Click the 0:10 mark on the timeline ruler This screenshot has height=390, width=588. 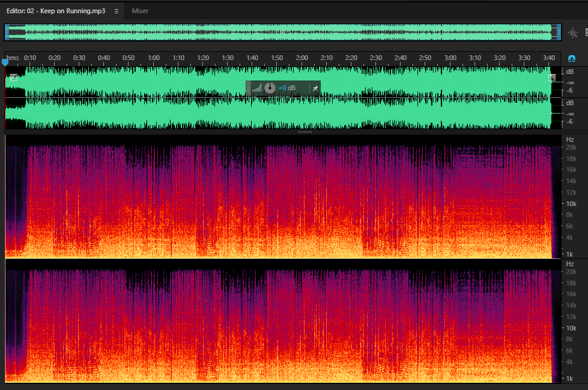click(x=30, y=58)
